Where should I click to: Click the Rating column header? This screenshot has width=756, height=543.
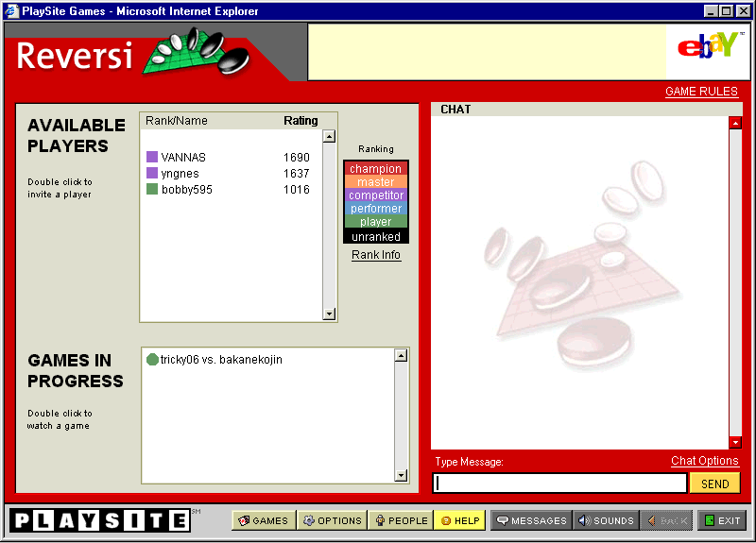(x=301, y=121)
